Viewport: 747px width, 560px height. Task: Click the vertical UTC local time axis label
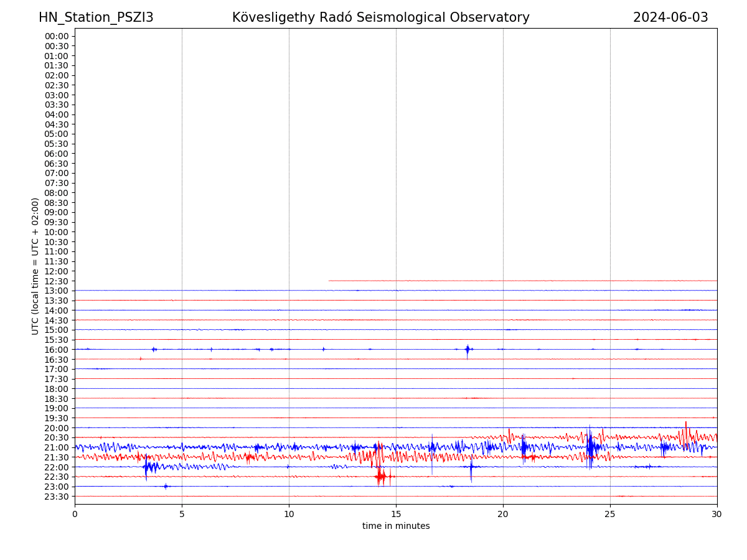[35, 266]
